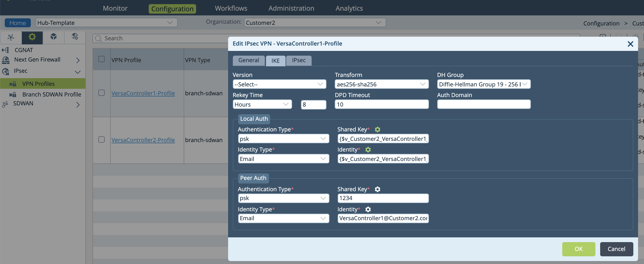This screenshot has height=264, width=644.
Task: Parameterize Peer Auth Shared Key gear icon
Action: click(x=377, y=189)
